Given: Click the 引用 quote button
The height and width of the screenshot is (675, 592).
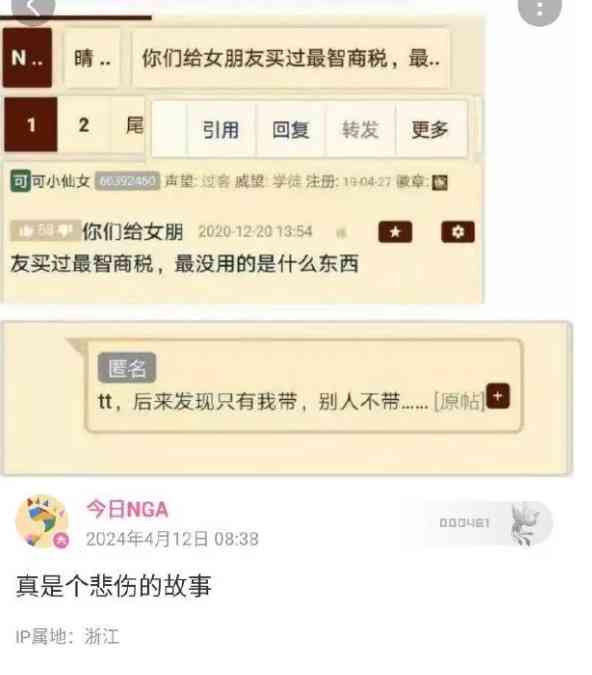Looking at the screenshot, I should click(x=221, y=130).
